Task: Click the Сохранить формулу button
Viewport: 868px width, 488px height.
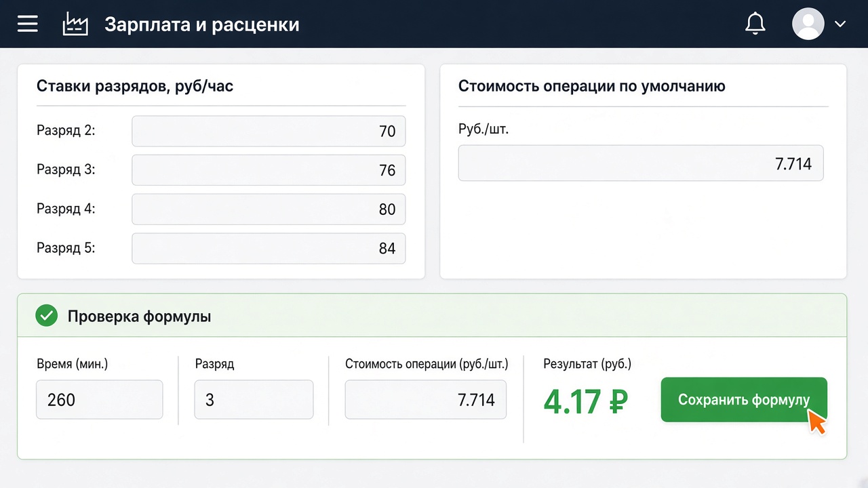Action: coord(744,400)
